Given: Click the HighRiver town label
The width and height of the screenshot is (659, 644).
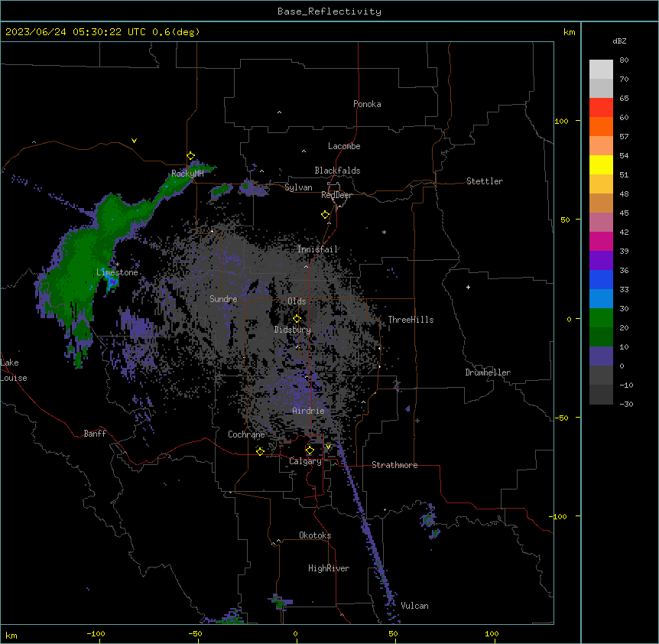Looking at the screenshot, I should [328, 568].
